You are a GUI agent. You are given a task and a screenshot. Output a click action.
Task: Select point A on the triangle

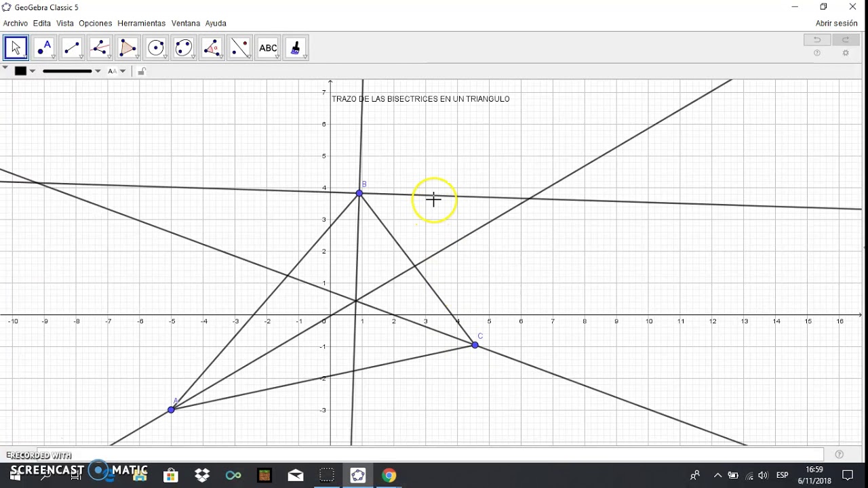(x=171, y=409)
